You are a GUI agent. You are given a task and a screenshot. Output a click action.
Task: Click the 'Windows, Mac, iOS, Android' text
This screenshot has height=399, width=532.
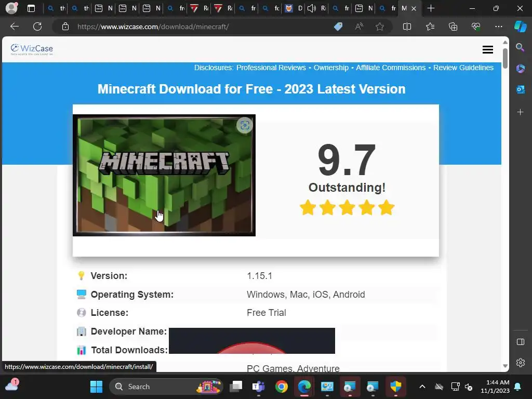tap(305, 294)
